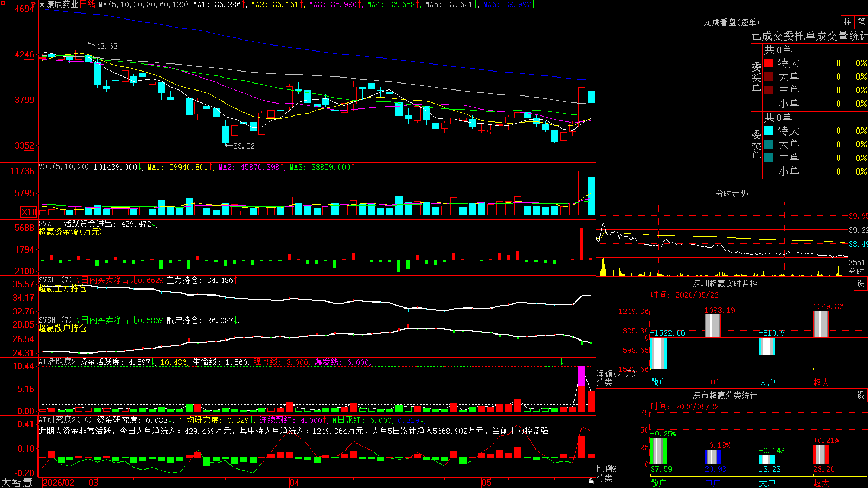Click the VOL(5,10,20) indicator label
This screenshot has height=488, width=868.
point(64,167)
